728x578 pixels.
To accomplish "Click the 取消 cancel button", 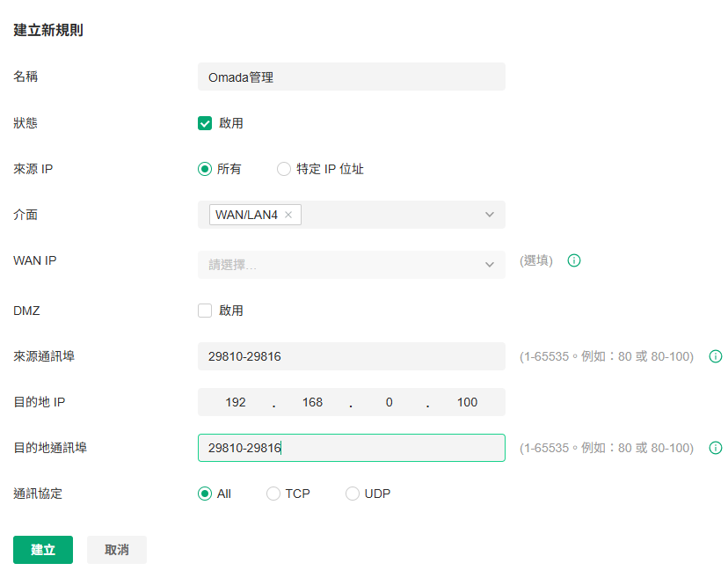I will tap(117, 550).
